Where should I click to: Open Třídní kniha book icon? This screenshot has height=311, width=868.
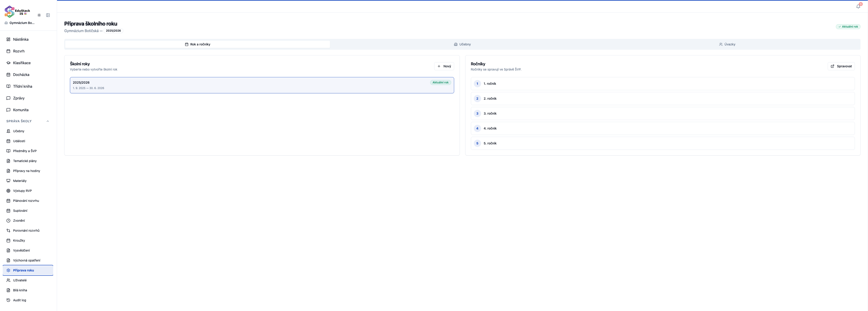click(x=8, y=87)
